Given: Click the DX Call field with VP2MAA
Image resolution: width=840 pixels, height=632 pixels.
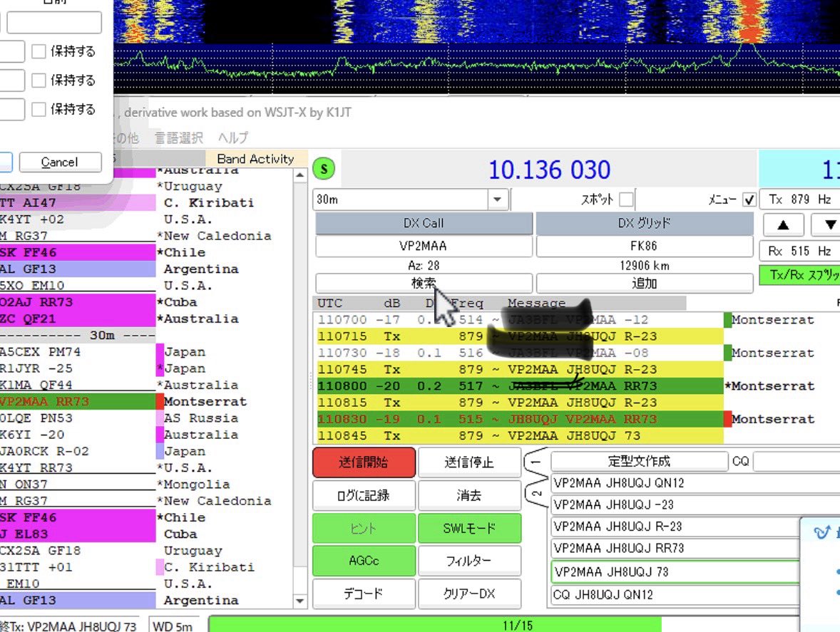Looking at the screenshot, I should pos(424,246).
